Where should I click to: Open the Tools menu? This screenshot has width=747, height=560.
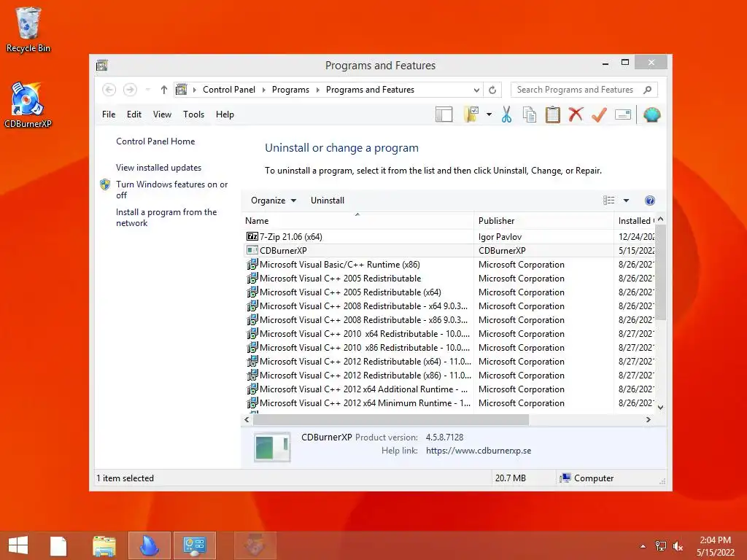[x=193, y=114]
